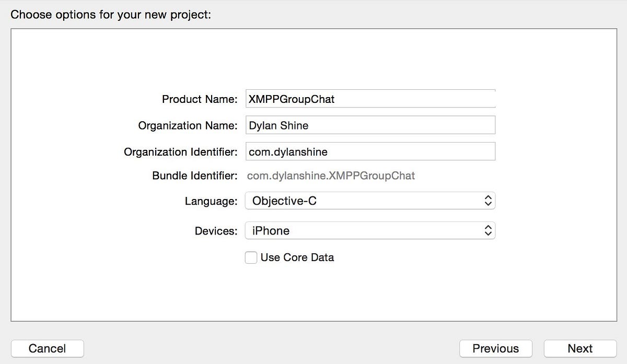Click the com.dylanshine identifier text
Image resolution: width=627 pixels, height=364 pixels.
(287, 151)
